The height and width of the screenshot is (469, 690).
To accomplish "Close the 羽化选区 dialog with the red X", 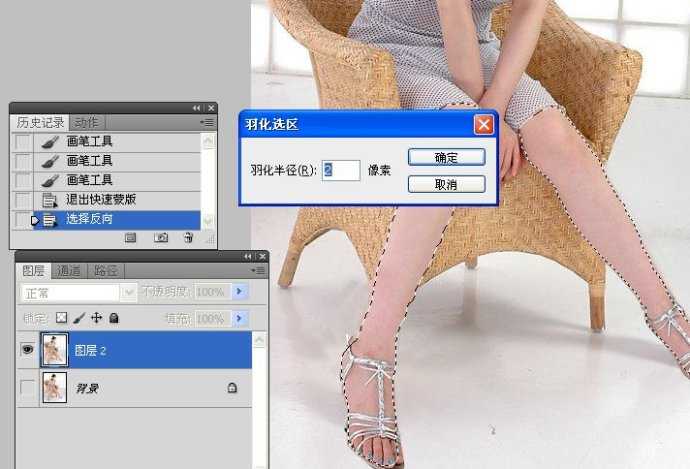I will [484, 125].
